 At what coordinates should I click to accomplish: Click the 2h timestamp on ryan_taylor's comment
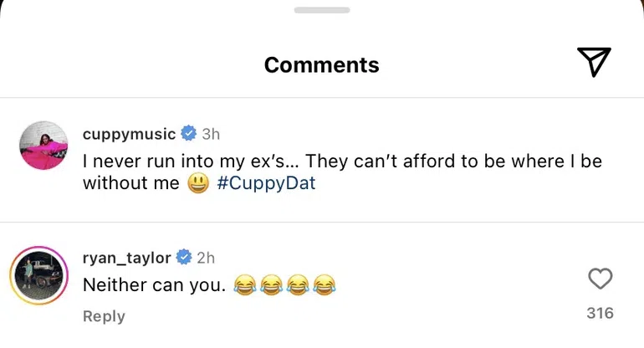pos(206,258)
